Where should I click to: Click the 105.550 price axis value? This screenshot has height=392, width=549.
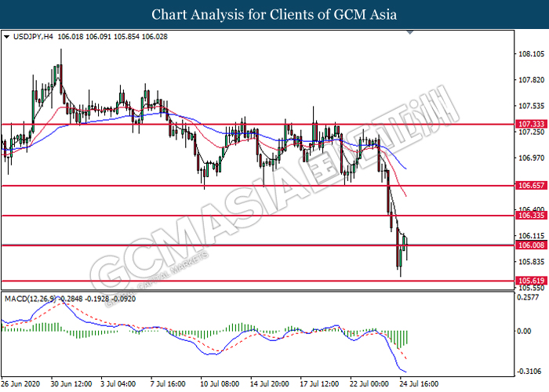pos(531,288)
